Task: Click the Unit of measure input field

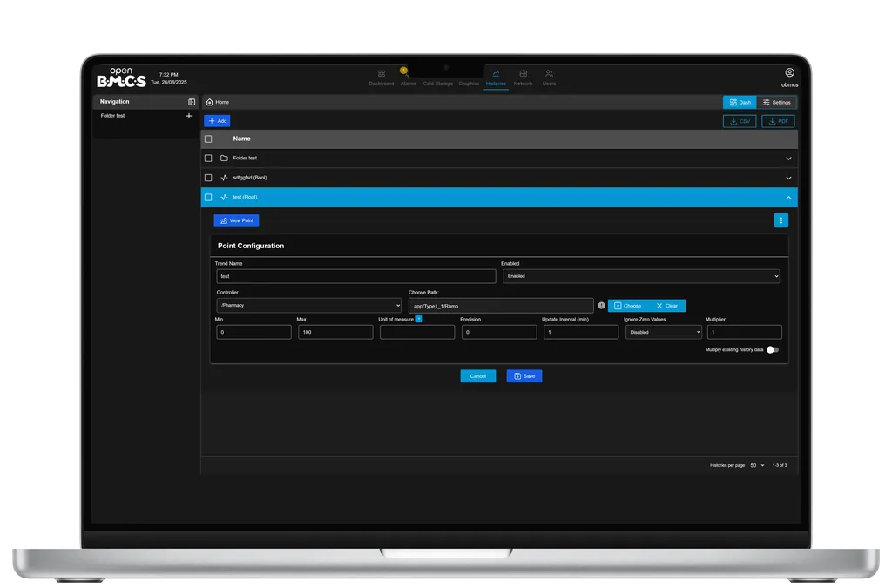Action: pos(417,332)
